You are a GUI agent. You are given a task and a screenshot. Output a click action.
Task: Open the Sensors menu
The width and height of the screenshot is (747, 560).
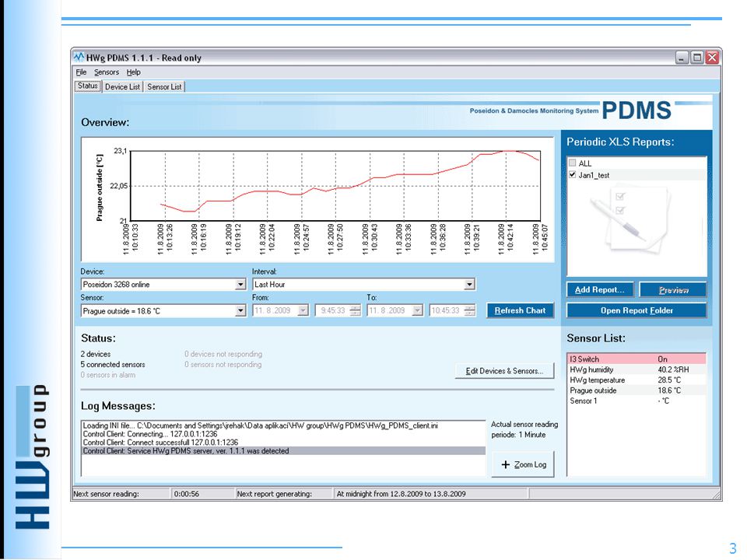point(107,72)
